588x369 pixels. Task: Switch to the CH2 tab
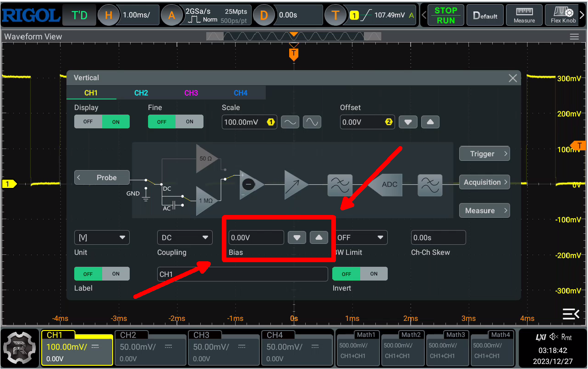(141, 93)
